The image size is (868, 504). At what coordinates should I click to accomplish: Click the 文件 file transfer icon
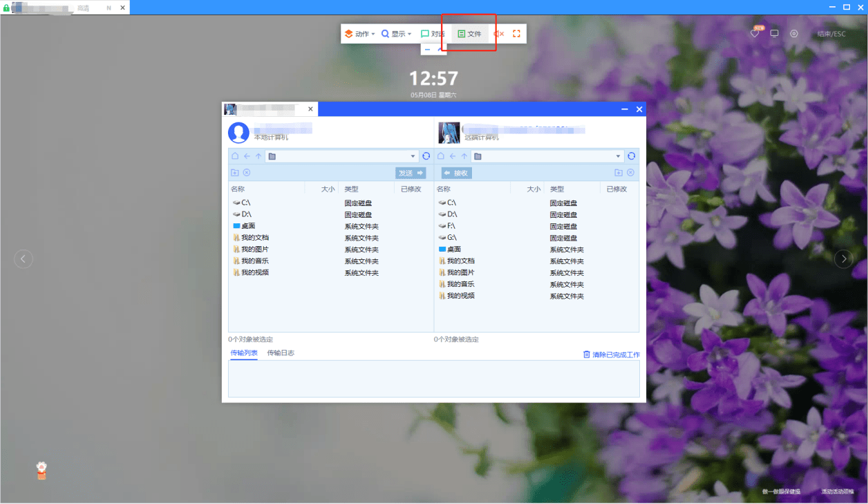click(461, 32)
